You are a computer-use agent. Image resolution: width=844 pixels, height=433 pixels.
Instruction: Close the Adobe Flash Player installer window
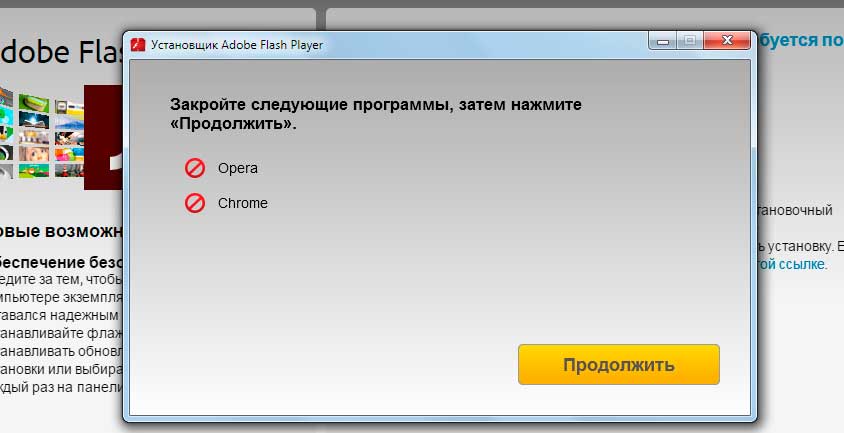click(727, 40)
